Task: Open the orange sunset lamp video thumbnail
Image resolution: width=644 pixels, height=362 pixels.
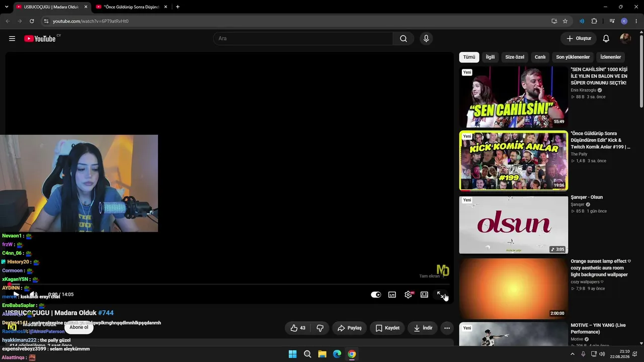Action: tap(513, 288)
